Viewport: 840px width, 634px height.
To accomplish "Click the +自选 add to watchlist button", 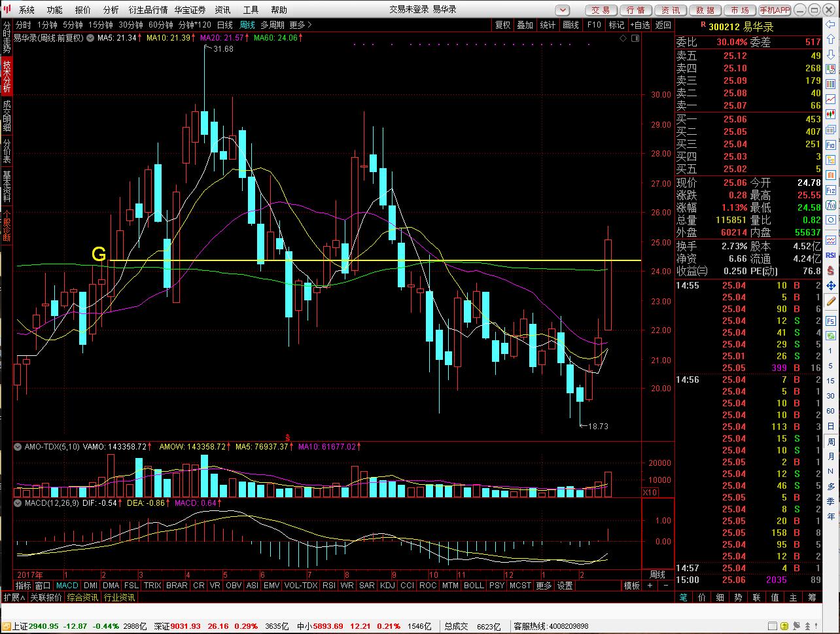I will tap(640, 25).
